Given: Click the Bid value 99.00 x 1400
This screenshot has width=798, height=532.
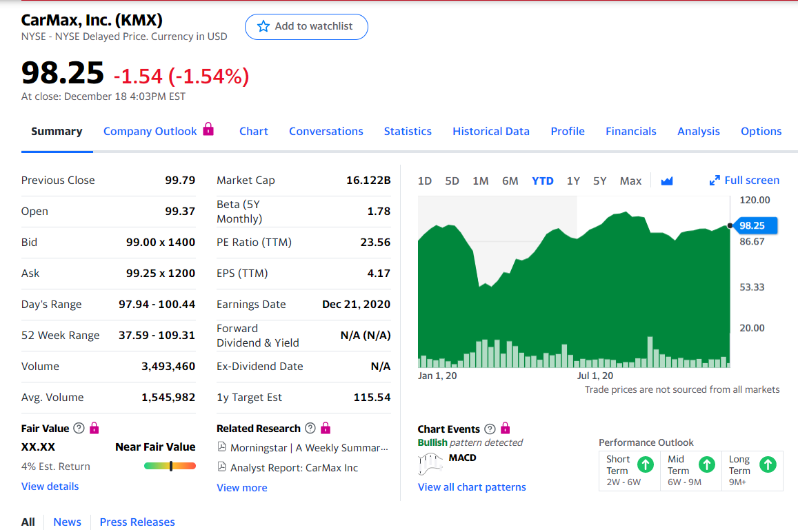Looking at the screenshot, I should [x=161, y=242].
